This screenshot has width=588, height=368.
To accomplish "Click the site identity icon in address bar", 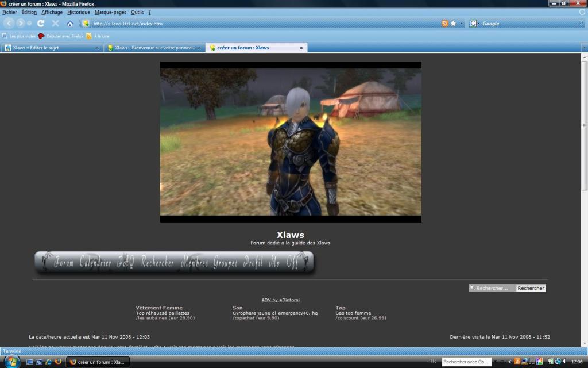I will point(86,23).
